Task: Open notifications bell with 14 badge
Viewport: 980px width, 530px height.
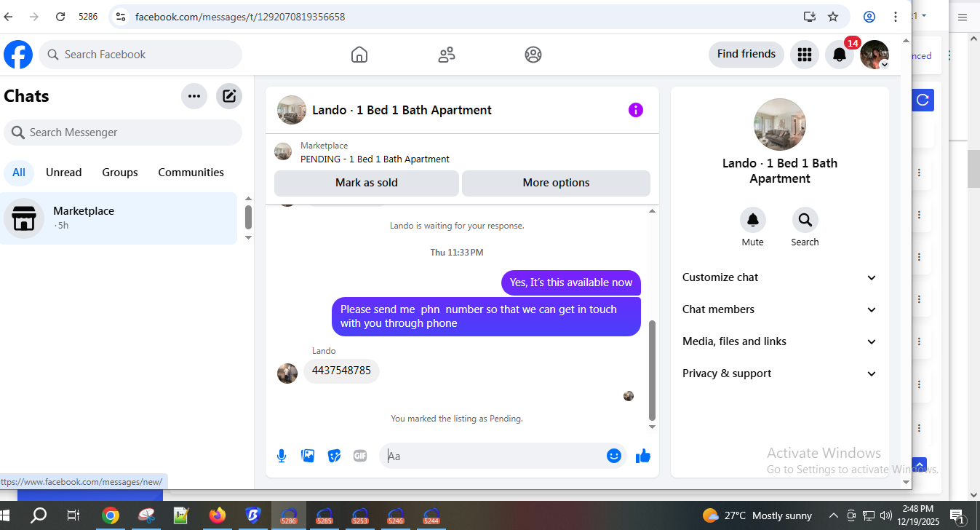Action: [x=840, y=55]
